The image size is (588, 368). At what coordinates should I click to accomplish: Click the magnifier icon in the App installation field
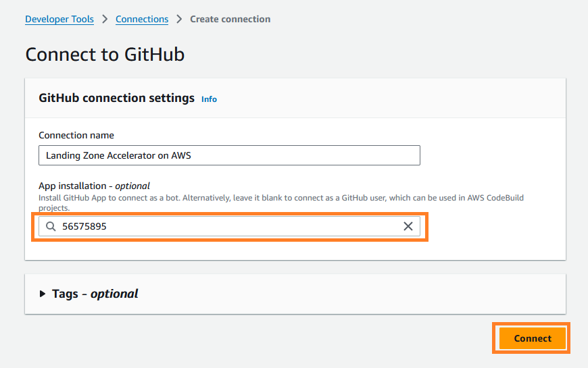[x=51, y=226]
